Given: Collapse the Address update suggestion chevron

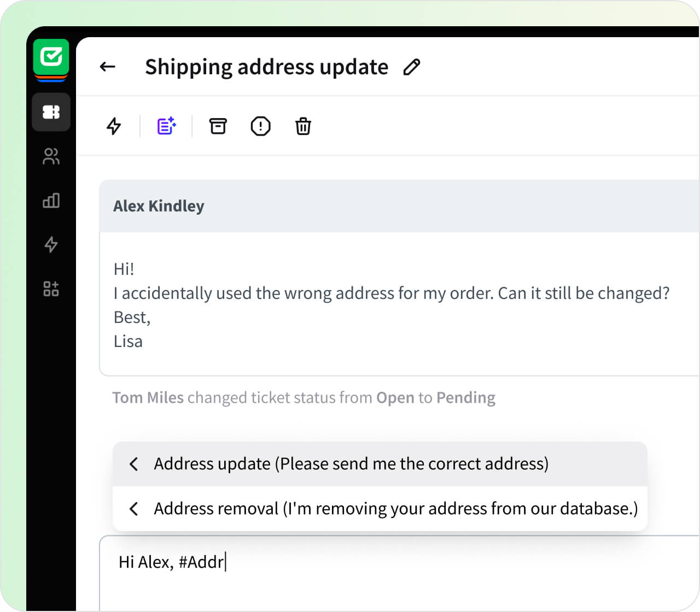Looking at the screenshot, I should [x=133, y=464].
